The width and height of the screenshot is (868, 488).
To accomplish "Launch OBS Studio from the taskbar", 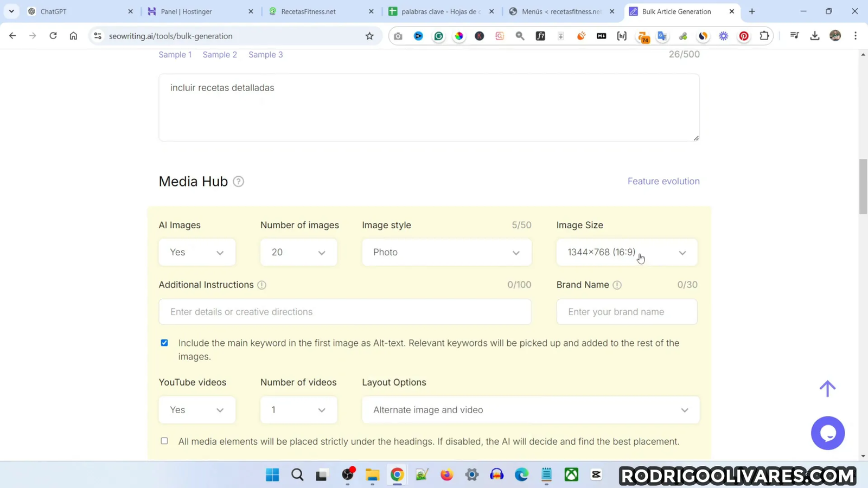I will point(347,474).
